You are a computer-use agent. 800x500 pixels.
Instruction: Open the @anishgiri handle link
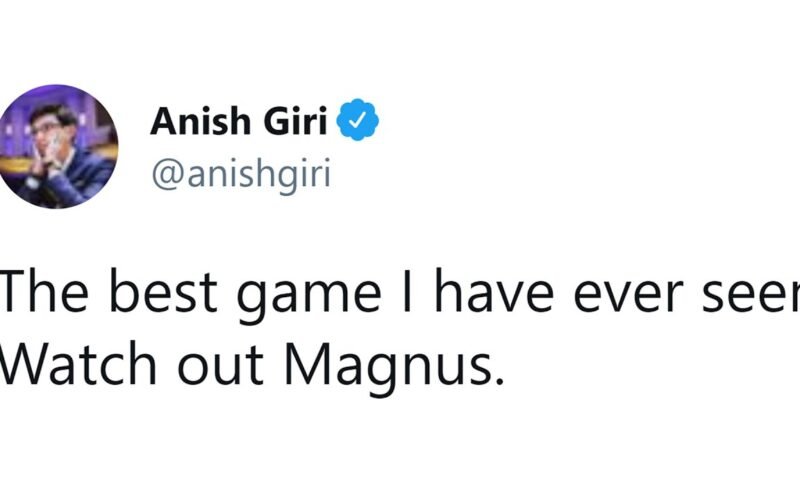coord(239,173)
